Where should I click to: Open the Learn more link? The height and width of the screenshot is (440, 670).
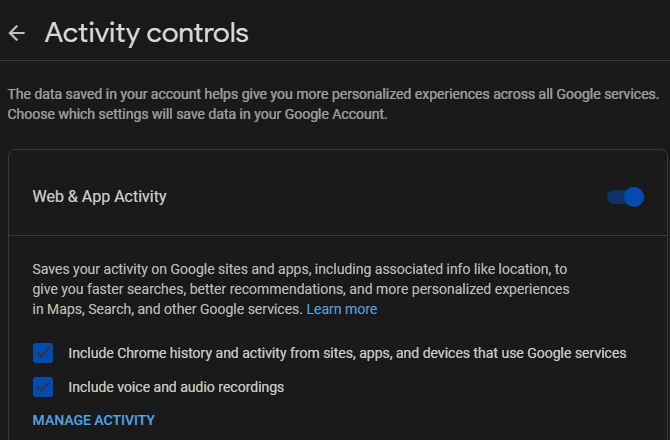coord(342,310)
